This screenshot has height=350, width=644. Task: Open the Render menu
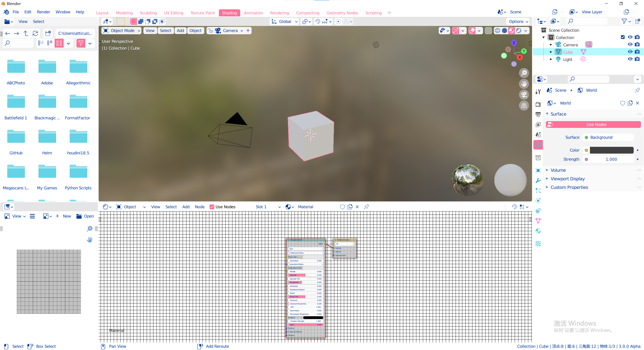(x=43, y=12)
